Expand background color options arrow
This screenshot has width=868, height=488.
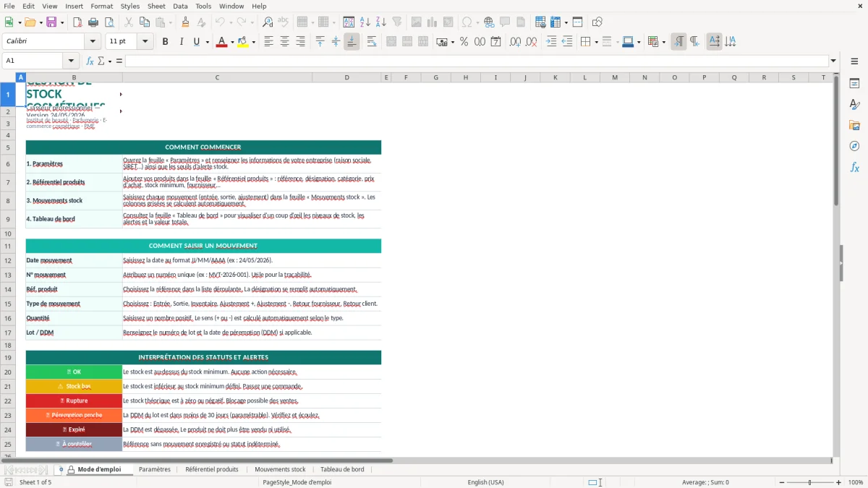253,42
